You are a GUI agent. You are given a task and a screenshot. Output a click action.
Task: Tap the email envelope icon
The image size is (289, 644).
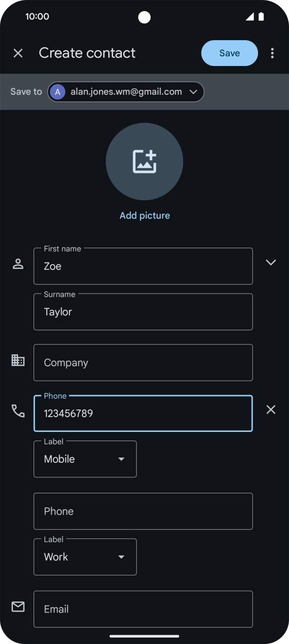(x=18, y=607)
